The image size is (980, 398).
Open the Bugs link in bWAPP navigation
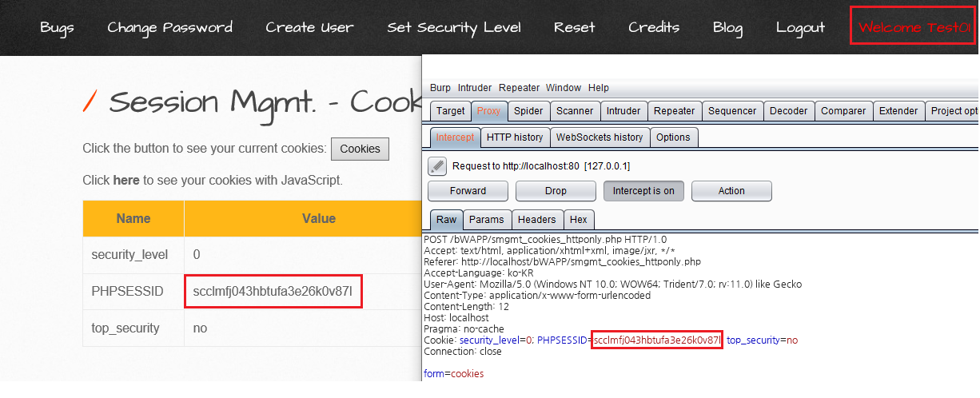57,27
